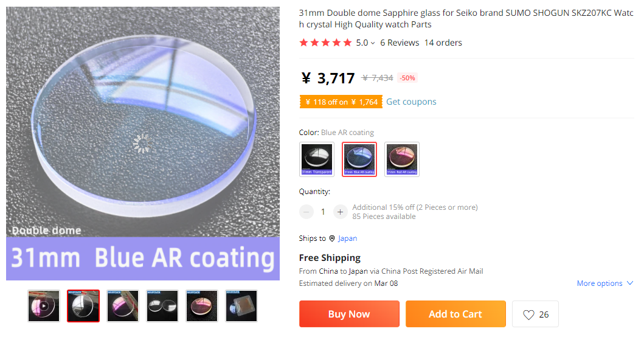
Task: Click the Add to Cart button
Action: pos(455,314)
